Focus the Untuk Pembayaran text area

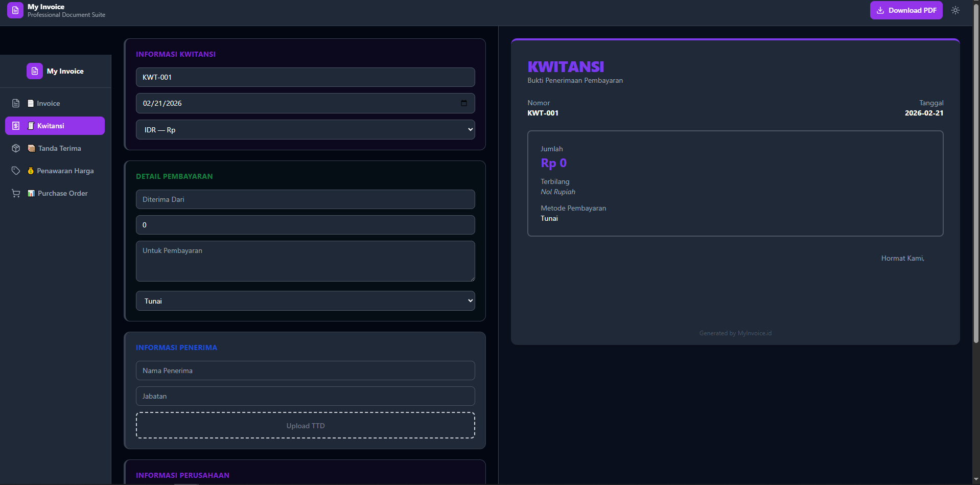[306, 261]
